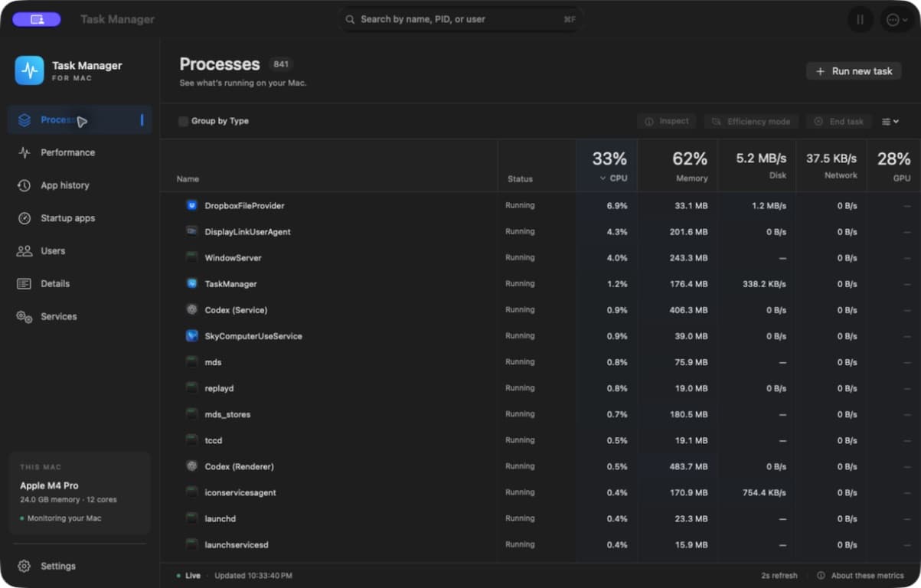The image size is (921, 588).
Task: Click the search field
Action: 461,19
